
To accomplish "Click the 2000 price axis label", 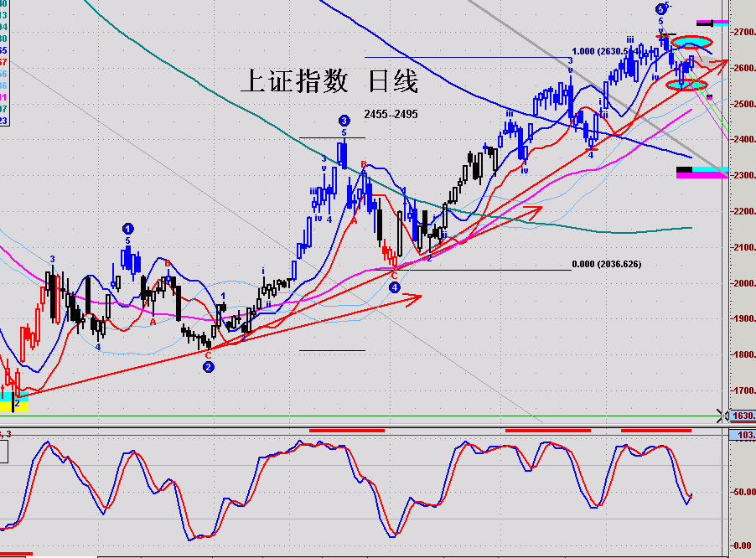I will 744,283.
